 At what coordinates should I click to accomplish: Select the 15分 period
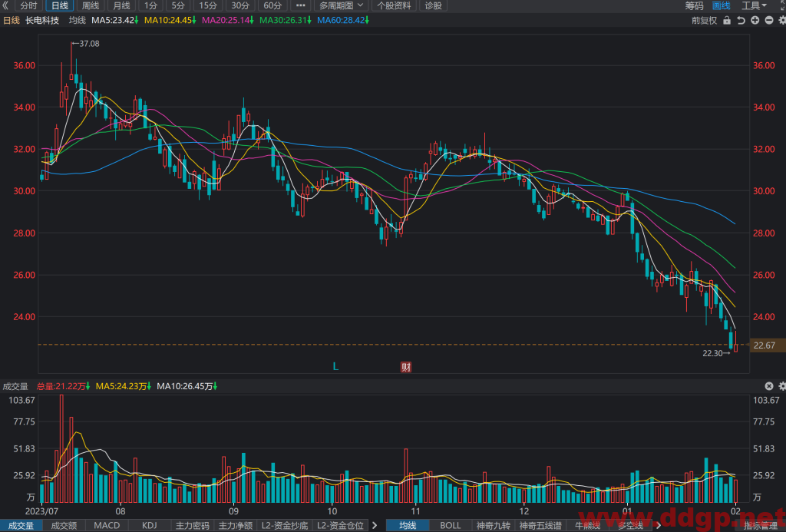[208, 5]
